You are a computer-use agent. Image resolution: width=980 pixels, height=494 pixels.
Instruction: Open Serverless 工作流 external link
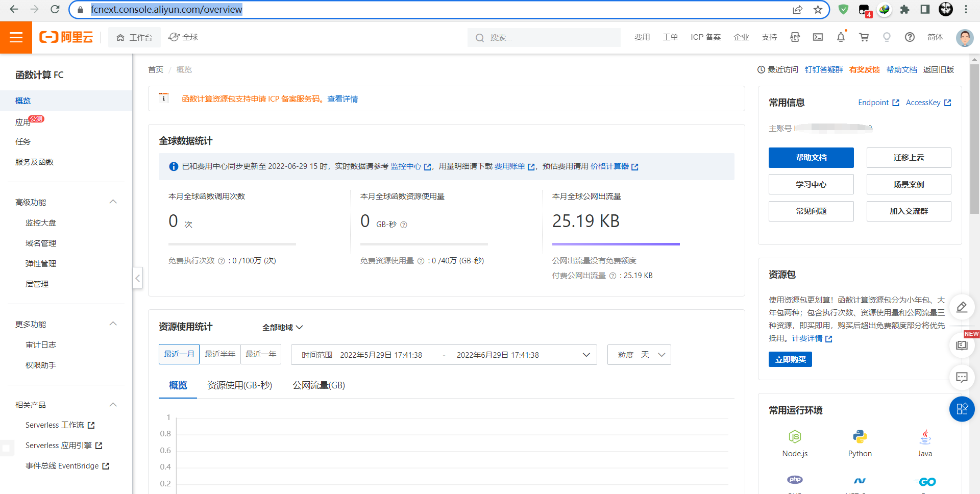click(60, 425)
